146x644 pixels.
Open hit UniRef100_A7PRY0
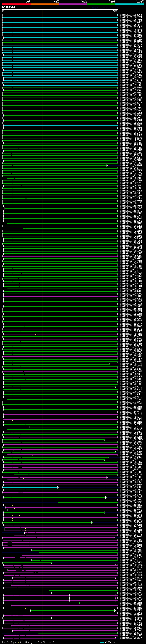[x=131, y=427]
